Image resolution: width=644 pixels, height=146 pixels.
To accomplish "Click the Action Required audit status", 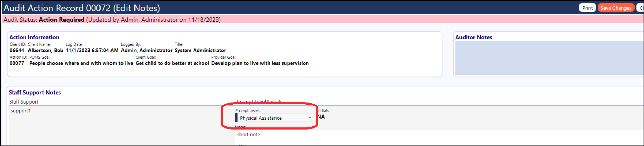I will (x=61, y=20).
